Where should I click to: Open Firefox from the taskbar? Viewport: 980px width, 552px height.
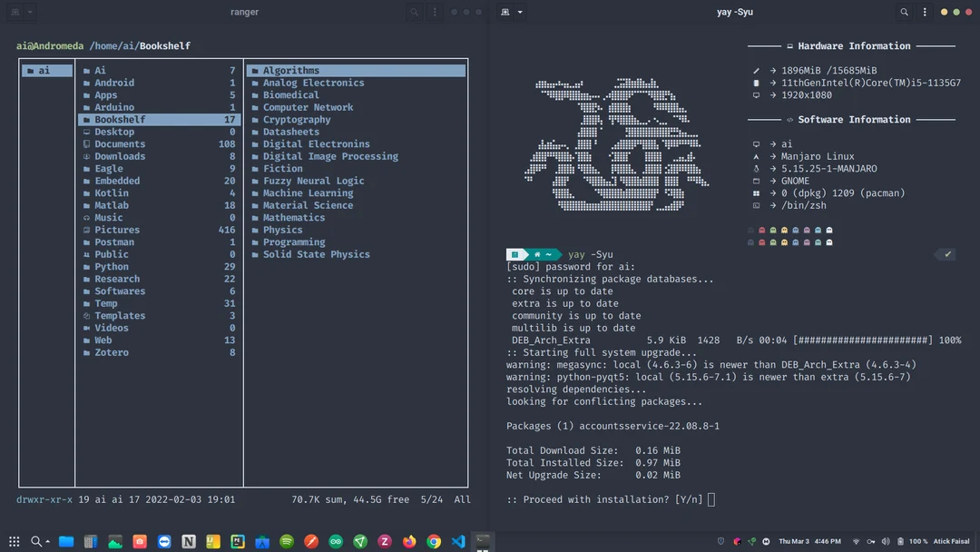pos(409,542)
